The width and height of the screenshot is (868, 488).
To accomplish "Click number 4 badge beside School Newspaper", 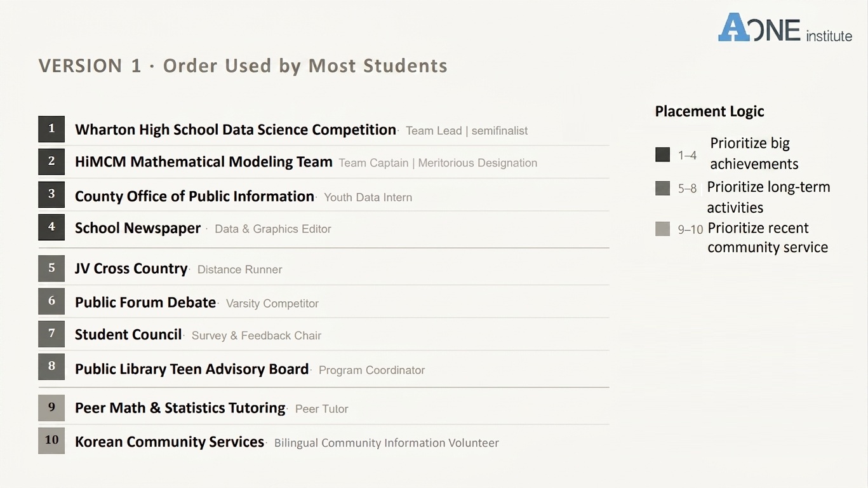I will (51, 227).
